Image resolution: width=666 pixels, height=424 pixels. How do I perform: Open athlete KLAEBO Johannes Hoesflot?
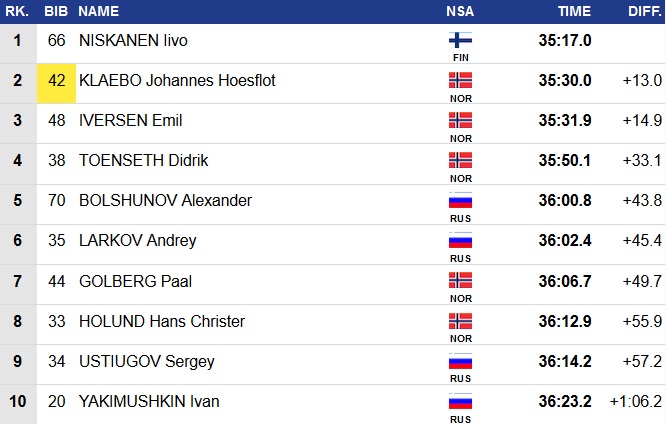pyautogui.click(x=177, y=80)
